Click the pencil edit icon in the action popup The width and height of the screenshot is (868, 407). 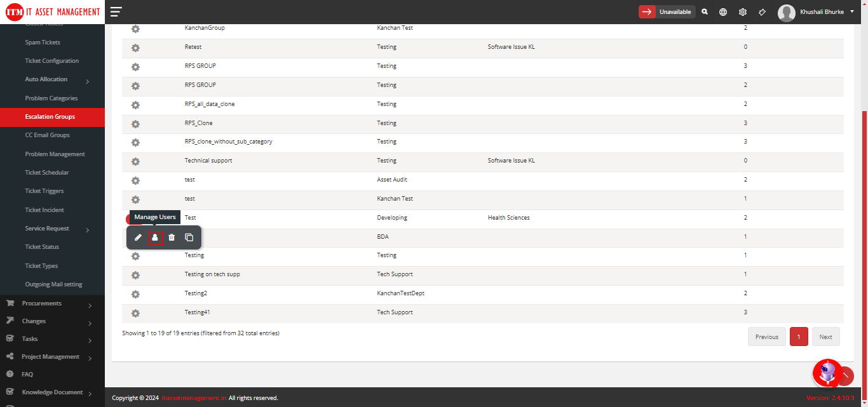click(138, 237)
